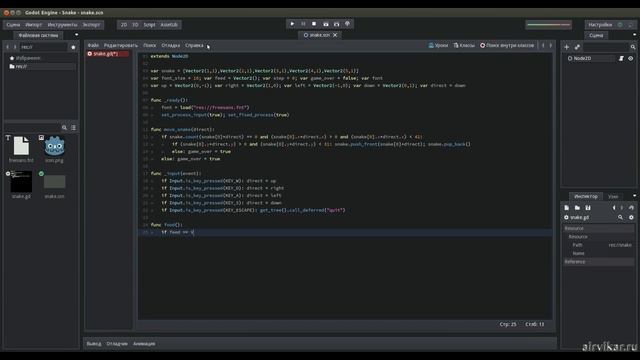Go back in filesystem path history
This screenshot has width=640, height=360.
coord(7,47)
